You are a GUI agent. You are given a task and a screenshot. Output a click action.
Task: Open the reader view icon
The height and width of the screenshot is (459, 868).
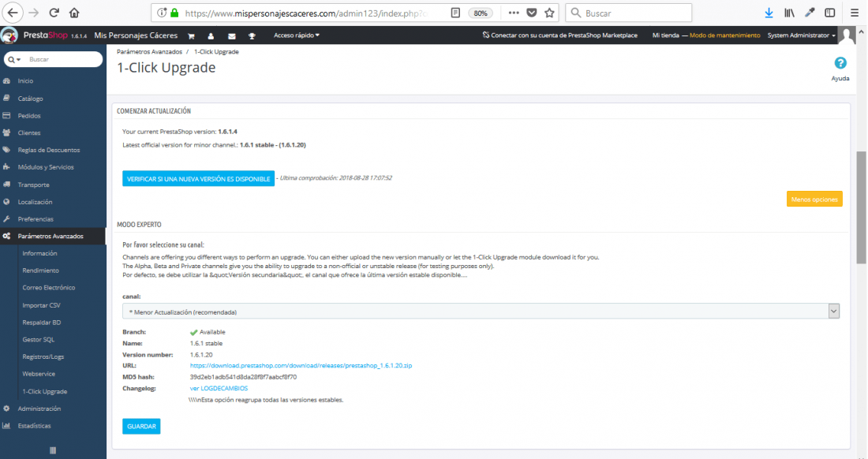coord(455,13)
